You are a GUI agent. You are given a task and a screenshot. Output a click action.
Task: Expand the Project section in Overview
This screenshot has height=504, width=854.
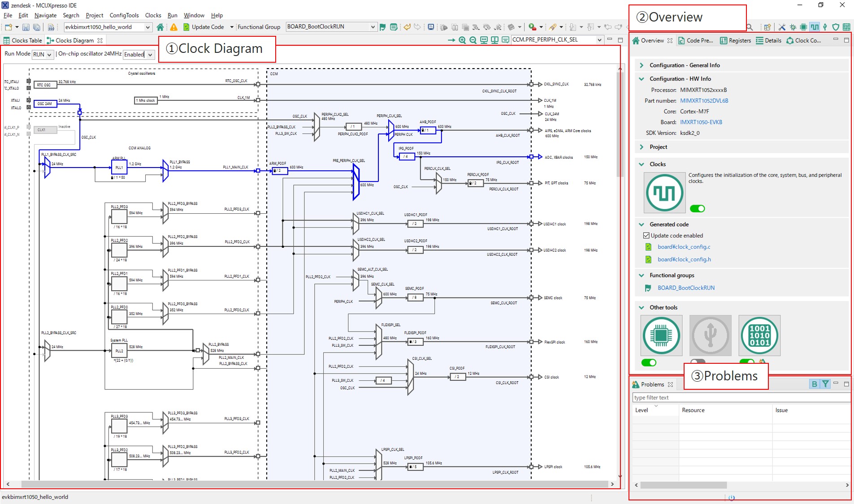pyautogui.click(x=642, y=147)
